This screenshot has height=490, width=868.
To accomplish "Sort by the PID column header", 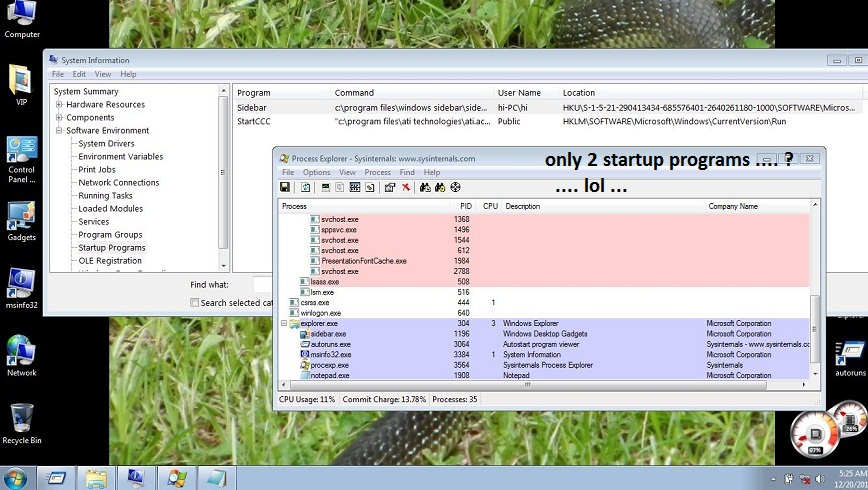I will [462, 206].
